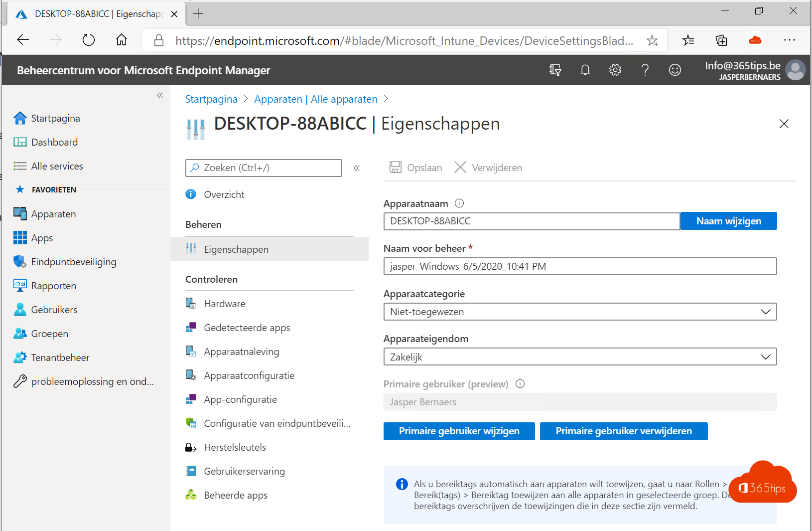Click the Naam wijzigen button
Screen dimensions: 812x531
(x=729, y=221)
